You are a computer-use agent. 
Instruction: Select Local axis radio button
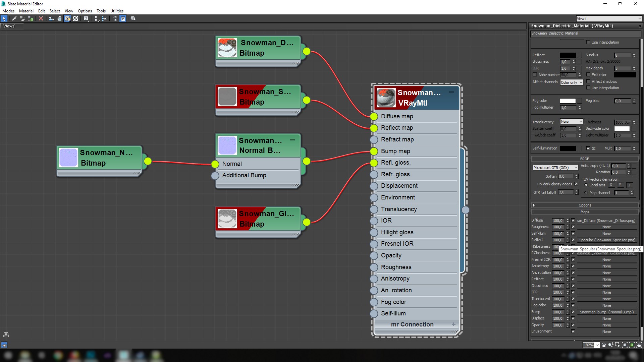pos(586,185)
